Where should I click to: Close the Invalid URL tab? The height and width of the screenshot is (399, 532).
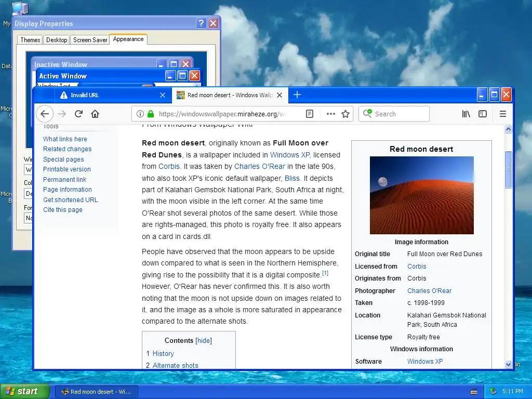pos(163,95)
